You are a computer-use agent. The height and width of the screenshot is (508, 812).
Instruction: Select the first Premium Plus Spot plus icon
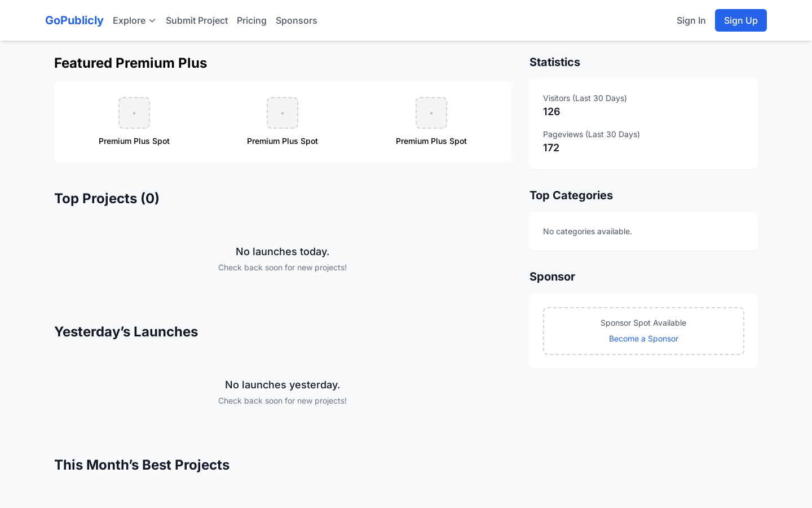tap(134, 113)
